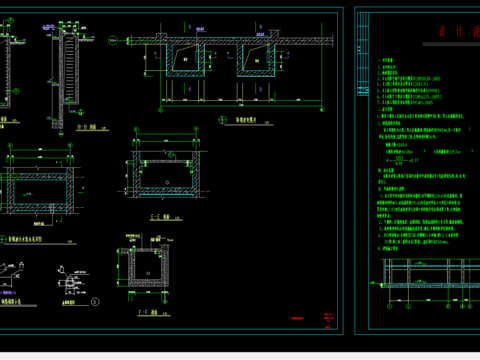The height and width of the screenshot is (360, 480).
Task: Pick the right trapezoid pit in top plan
Action: point(256,58)
